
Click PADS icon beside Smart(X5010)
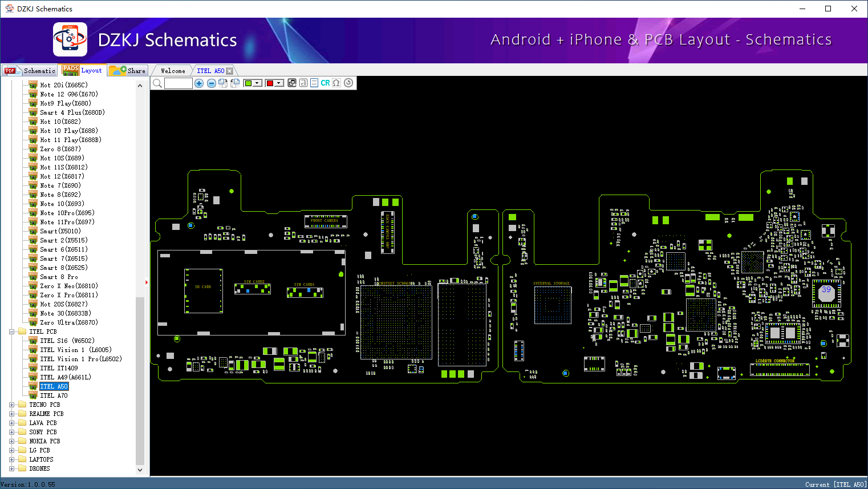pos(33,231)
